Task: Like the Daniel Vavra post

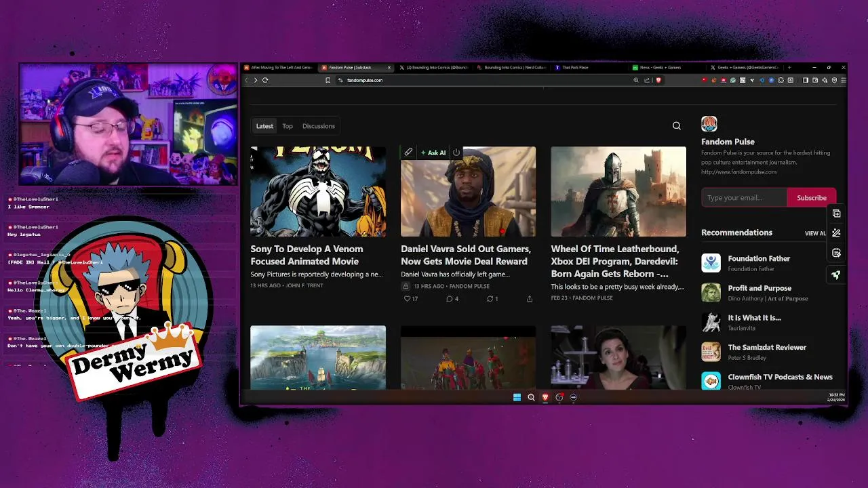Action: point(410,298)
